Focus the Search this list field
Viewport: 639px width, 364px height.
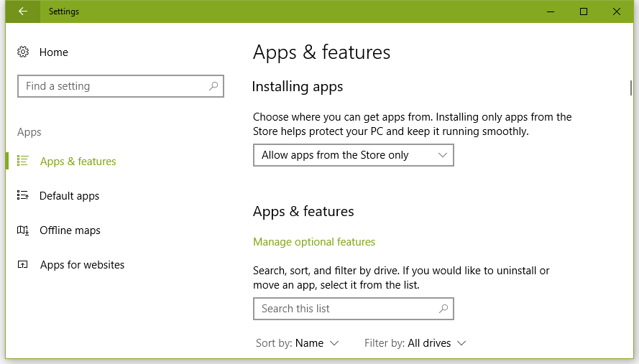[x=354, y=309]
